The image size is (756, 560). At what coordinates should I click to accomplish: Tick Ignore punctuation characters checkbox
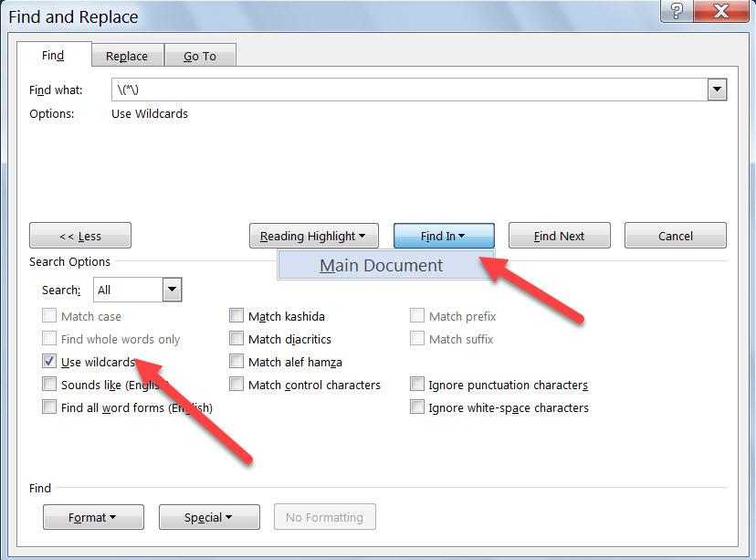[x=417, y=385]
